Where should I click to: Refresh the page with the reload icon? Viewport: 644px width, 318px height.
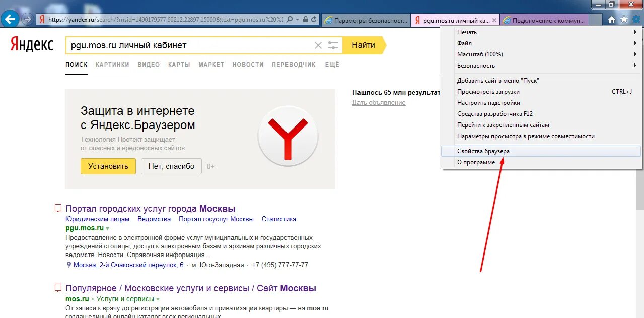[x=314, y=20]
